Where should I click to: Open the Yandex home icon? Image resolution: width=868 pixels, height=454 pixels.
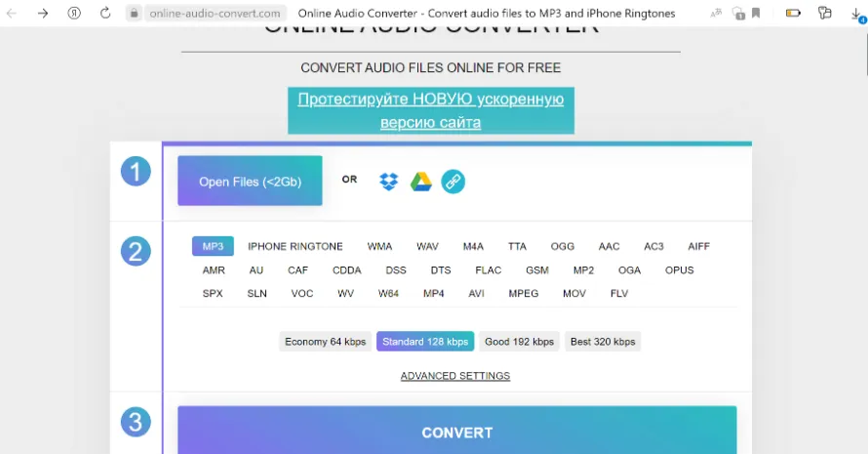tap(73, 14)
